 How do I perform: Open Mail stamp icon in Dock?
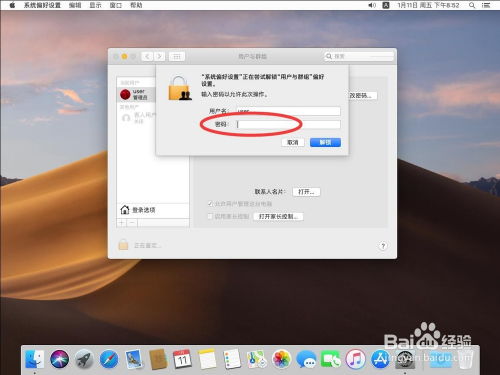tap(133, 359)
